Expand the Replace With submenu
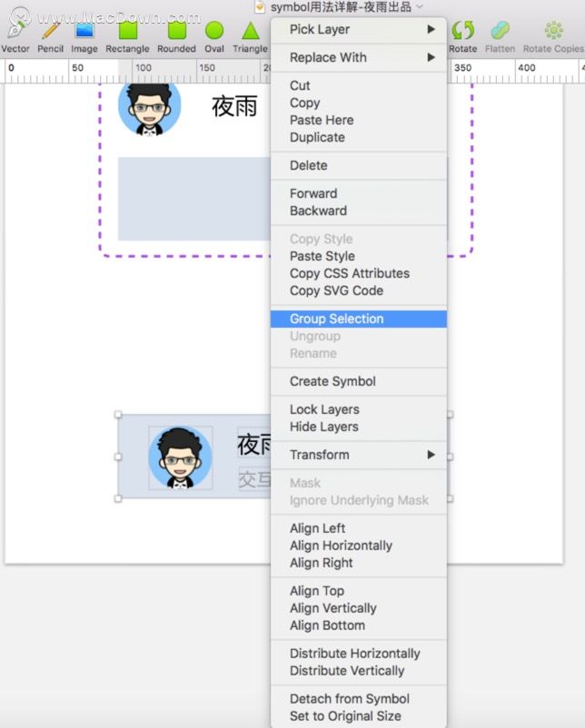This screenshot has width=585, height=728. (359, 57)
